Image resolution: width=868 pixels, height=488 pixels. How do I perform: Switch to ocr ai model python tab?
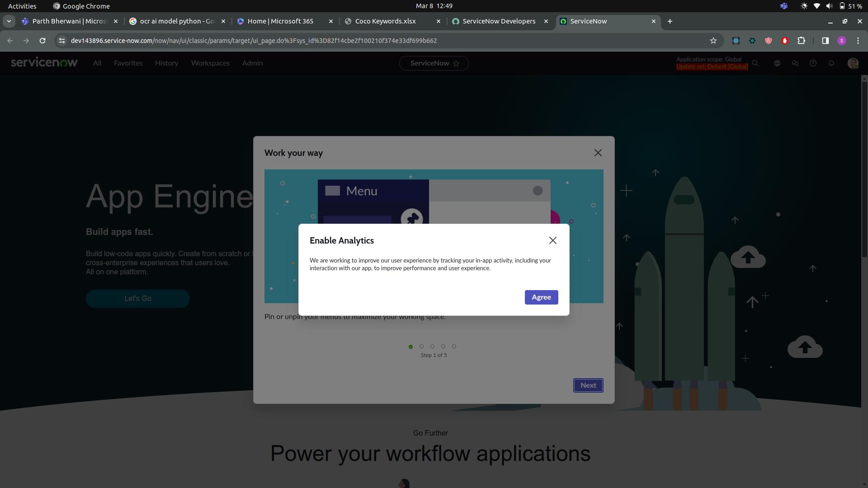tap(177, 21)
